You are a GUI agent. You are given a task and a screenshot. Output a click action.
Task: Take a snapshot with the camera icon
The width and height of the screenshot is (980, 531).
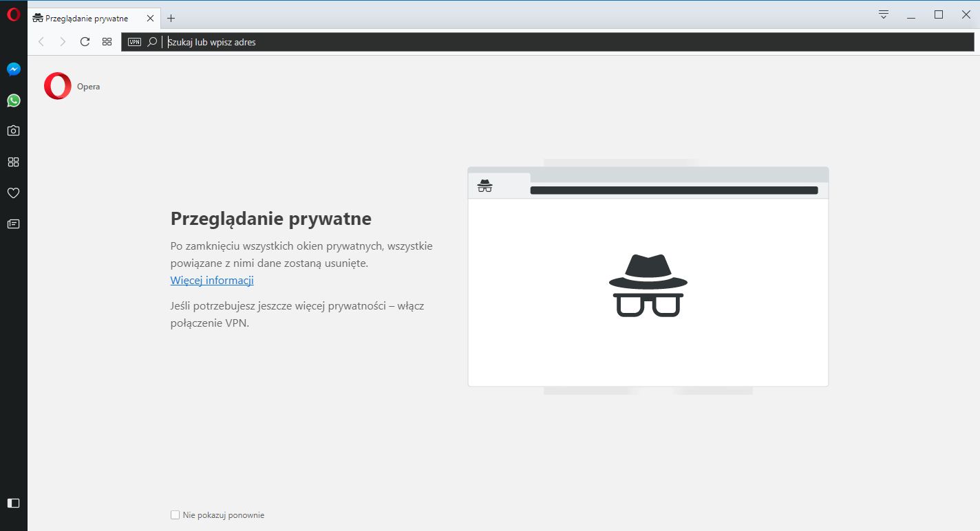(x=13, y=131)
